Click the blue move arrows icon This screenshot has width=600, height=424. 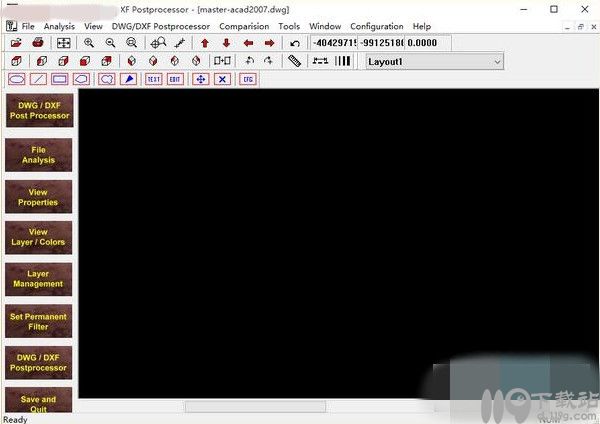201,79
